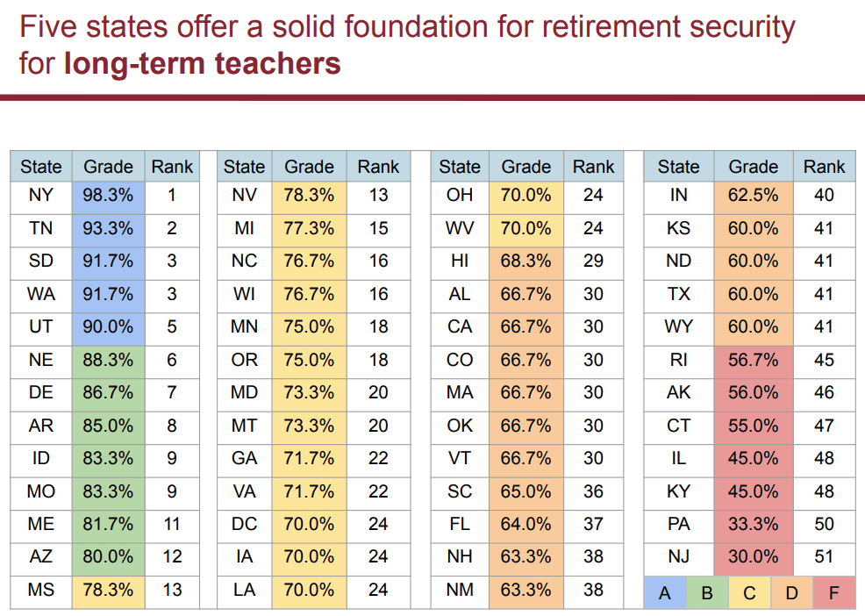Select the TN state cell
Screen dimensions: 865x616
[41, 228]
